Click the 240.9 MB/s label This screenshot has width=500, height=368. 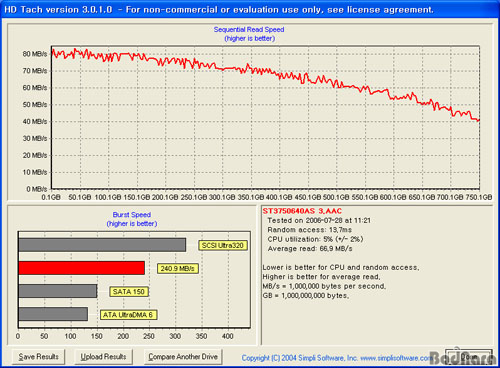(x=178, y=269)
